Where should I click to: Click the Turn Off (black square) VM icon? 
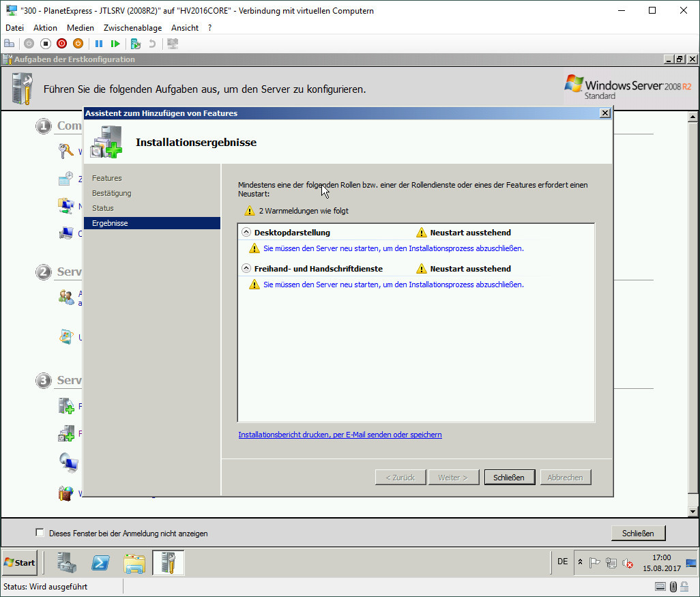coord(46,44)
